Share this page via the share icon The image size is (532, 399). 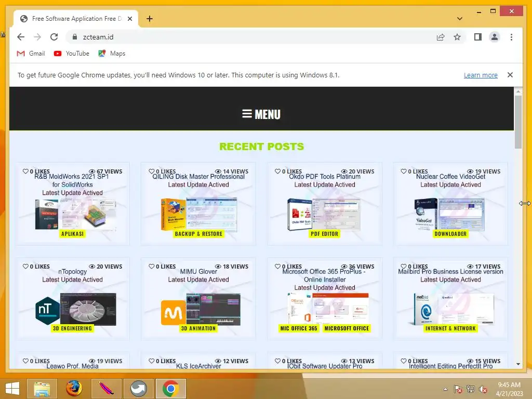[x=441, y=37]
